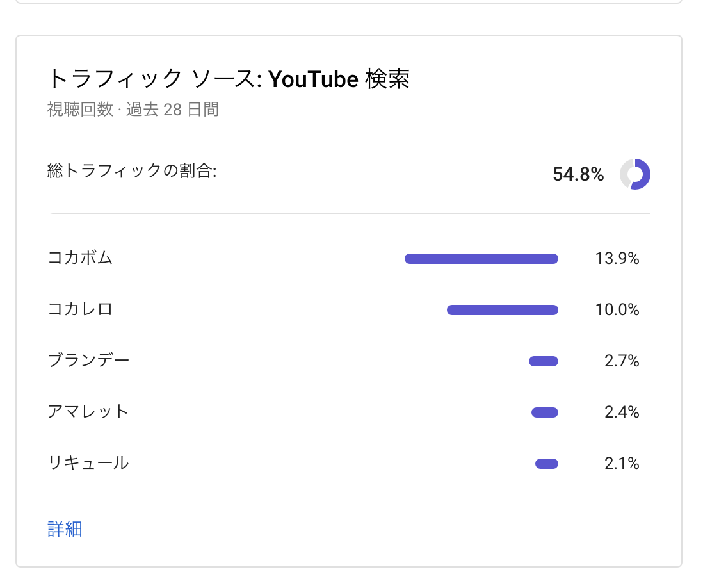The height and width of the screenshot is (588, 703).
Task: Click the 2.4% value
Action: (622, 412)
